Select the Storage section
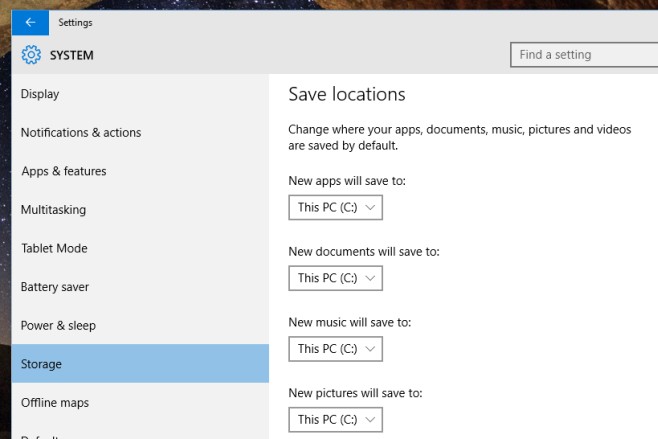The image size is (658, 439). tap(140, 363)
